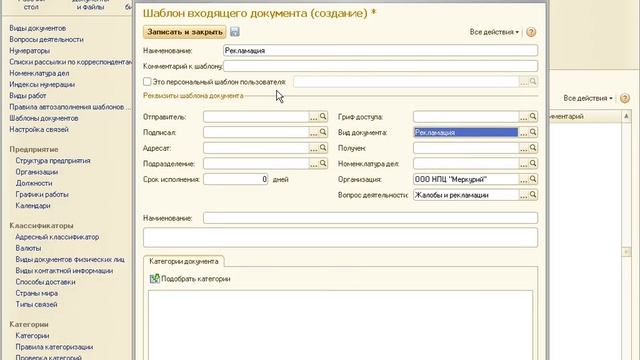Open selection ellipsis for Отправитель field
640x360 pixels.
click(x=313, y=117)
